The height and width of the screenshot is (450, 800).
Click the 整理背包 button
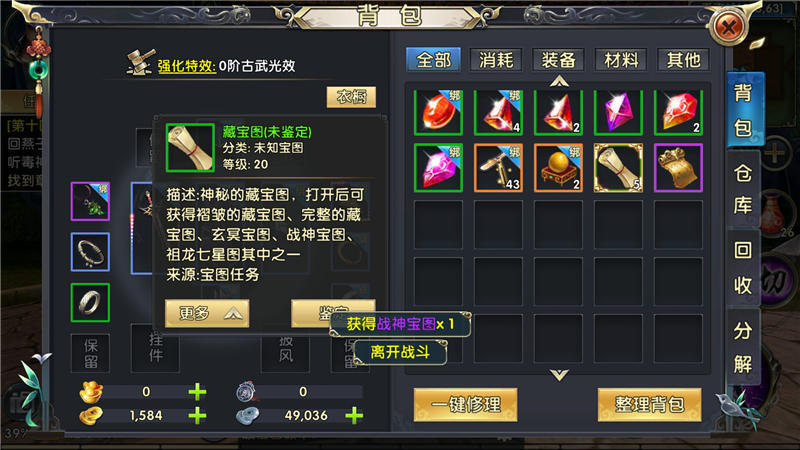coord(649,405)
